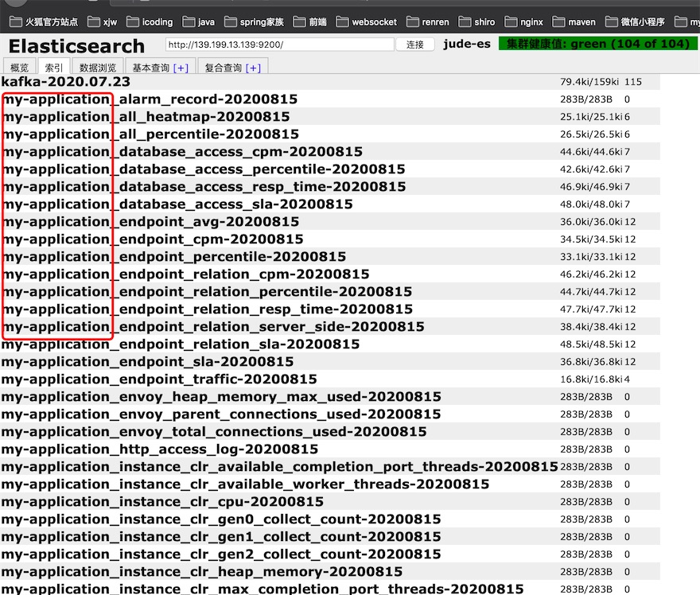
Task: Click the 33.1ki/33.1ki size value
Action: [592, 257]
